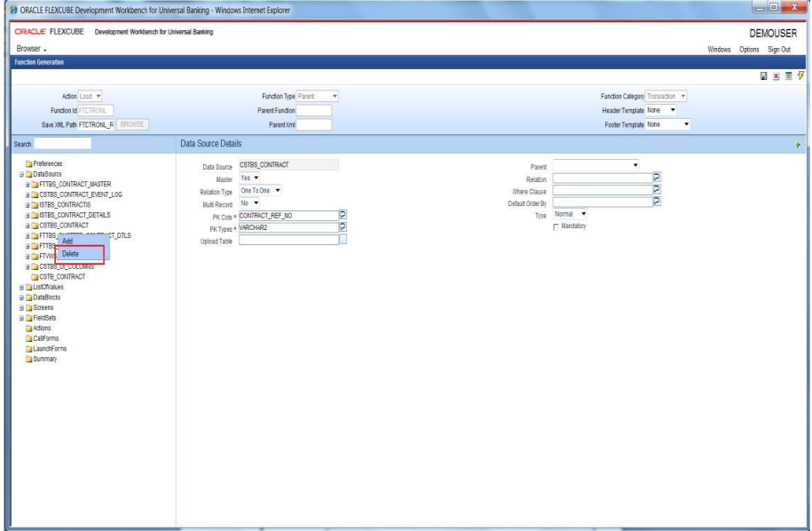This screenshot has height=531, width=812.
Task: Open the Type Normal dropdown
Action: [570, 214]
